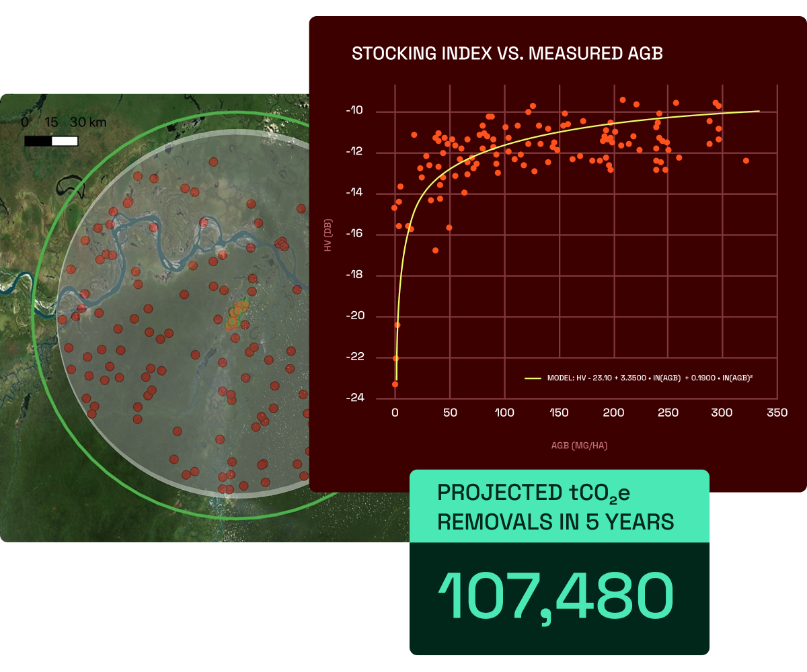
Task: Select the lowest data point near -23 HV
Action: pos(395,384)
